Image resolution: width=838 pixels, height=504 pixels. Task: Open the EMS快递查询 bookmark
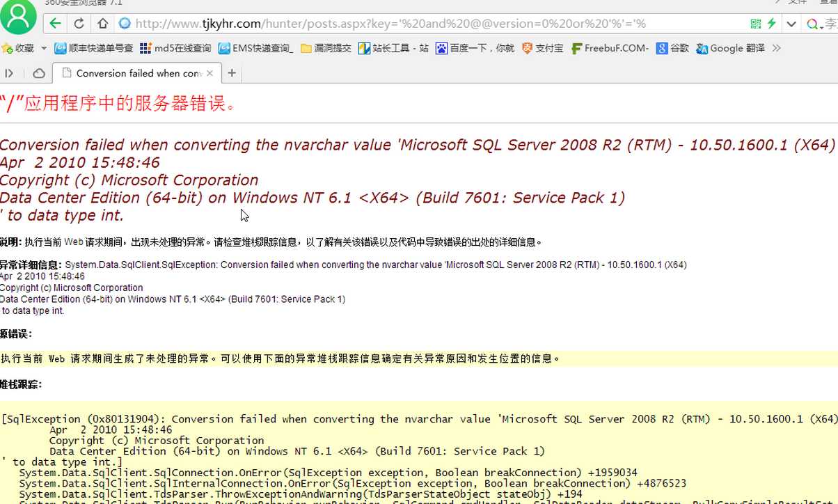coord(255,48)
